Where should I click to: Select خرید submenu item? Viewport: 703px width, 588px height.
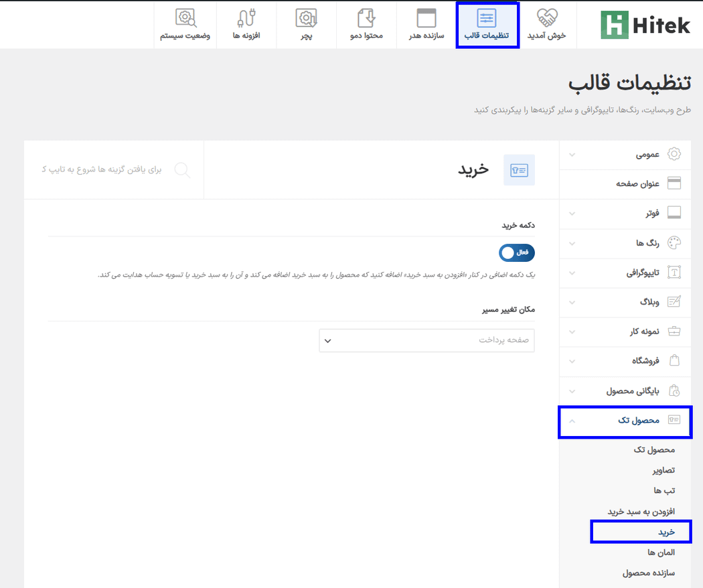click(x=666, y=532)
